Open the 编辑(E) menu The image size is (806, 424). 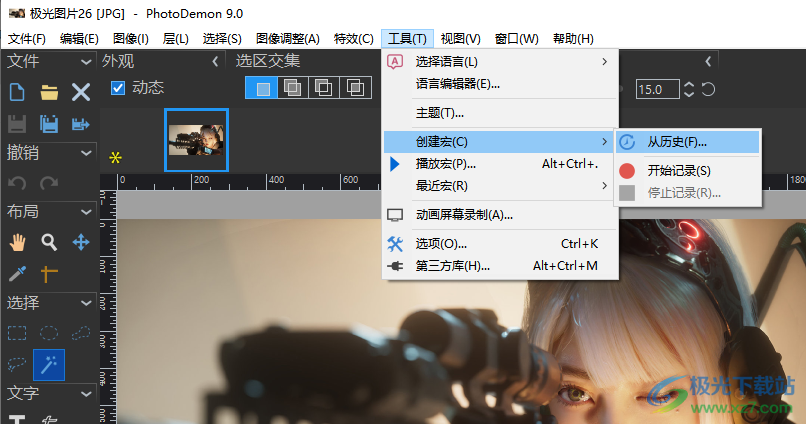[x=79, y=39]
